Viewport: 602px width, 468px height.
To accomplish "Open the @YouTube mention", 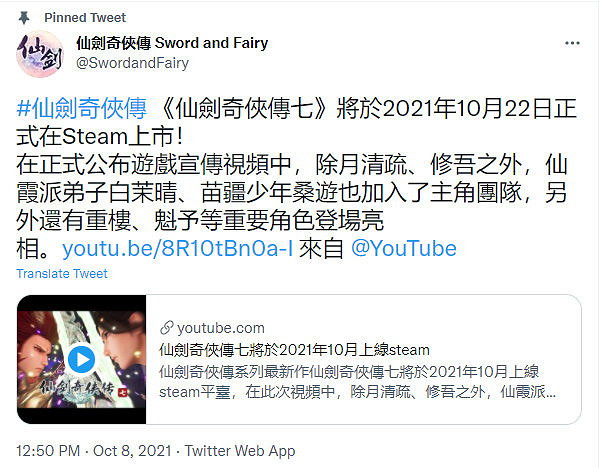I will pyautogui.click(x=404, y=248).
